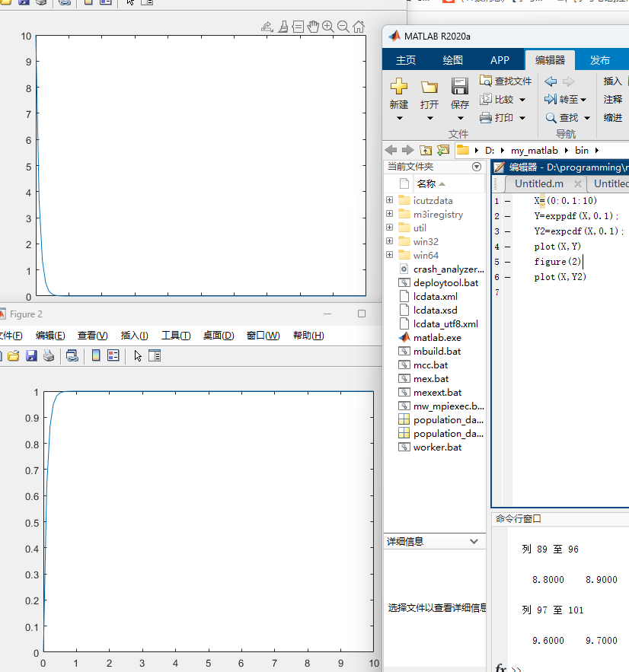Open the 转至 dropdown
The width and height of the screenshot is (629, 672).
pos(565,100)
